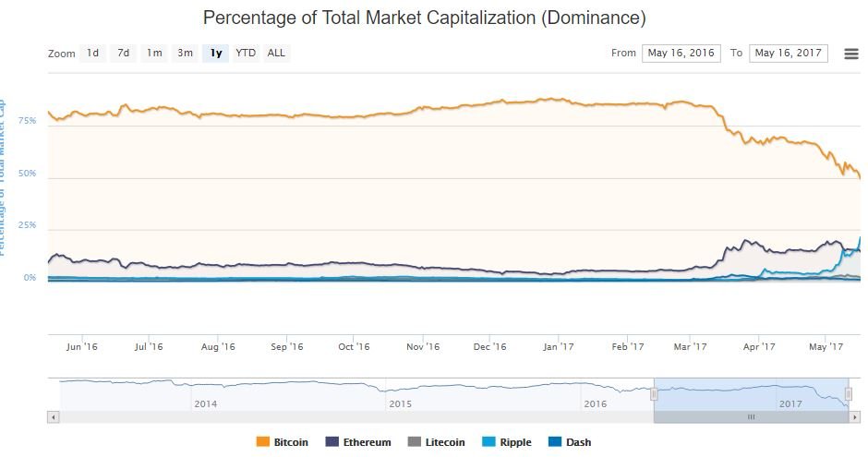
Task: Toggle Bitcoin series via orange legend swatch
Action: point(262,442)
